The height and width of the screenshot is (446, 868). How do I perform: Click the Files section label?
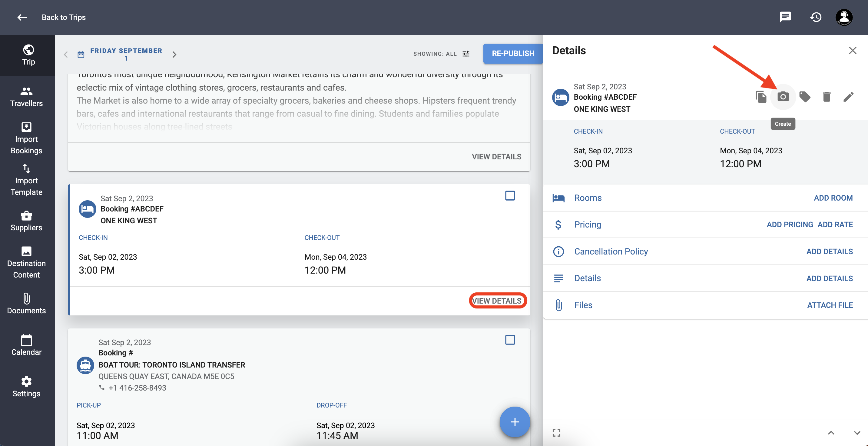pos(583,305)
